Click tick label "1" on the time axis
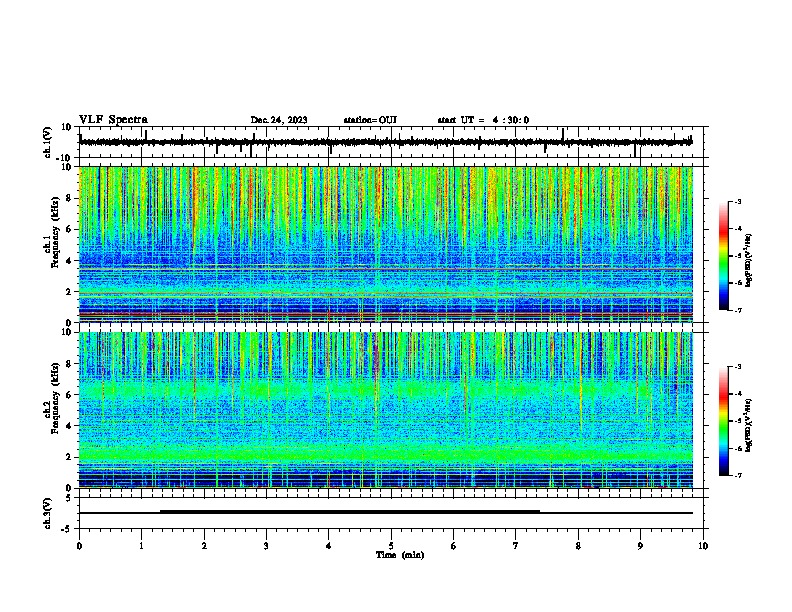The height and width of the screenshot is (612, 792). (141, 546)
